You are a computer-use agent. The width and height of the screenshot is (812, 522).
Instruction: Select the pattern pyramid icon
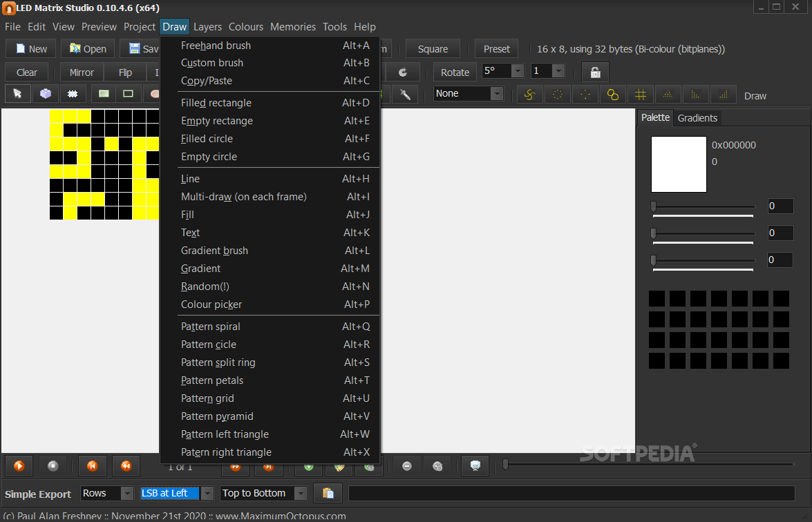tap(668, 95)
